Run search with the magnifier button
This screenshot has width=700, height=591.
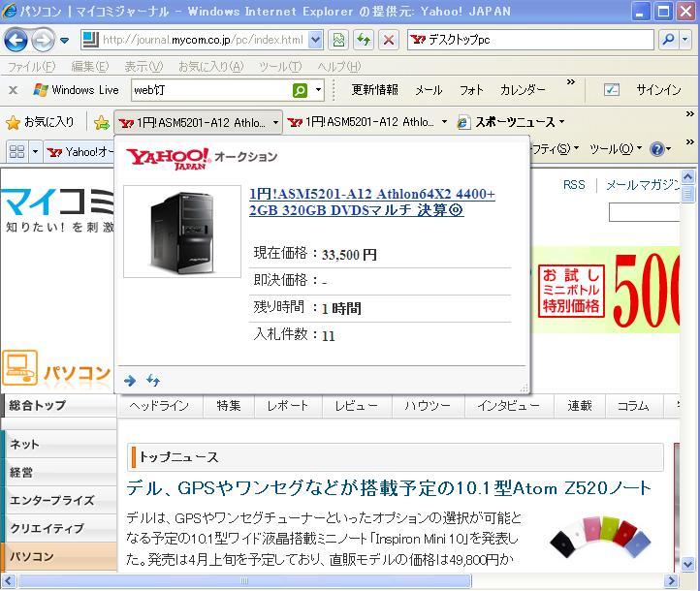tap(668, 40)
